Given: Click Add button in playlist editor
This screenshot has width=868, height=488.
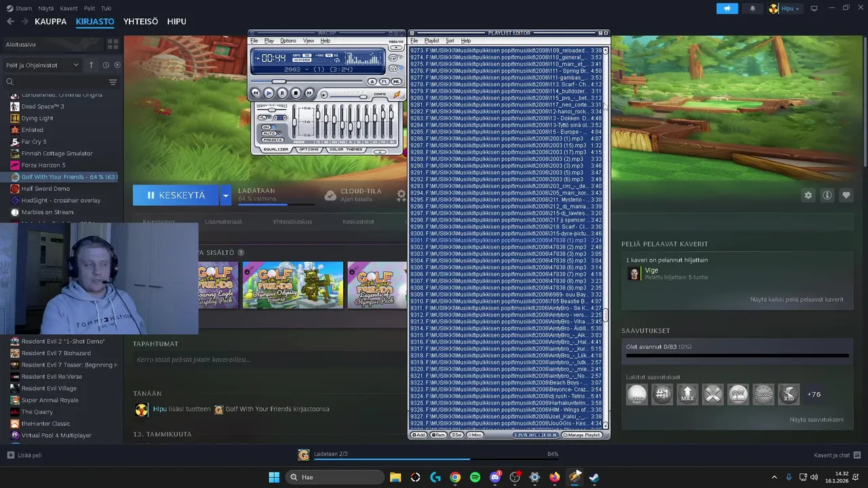Looking at the screenshot, I should coord(419,435).
